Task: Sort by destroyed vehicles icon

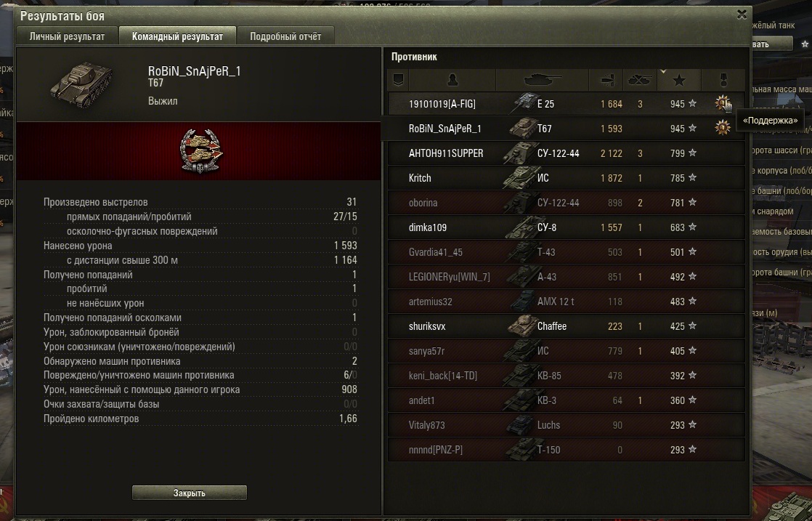Action: pyautogui.click(x=640, y=80)
